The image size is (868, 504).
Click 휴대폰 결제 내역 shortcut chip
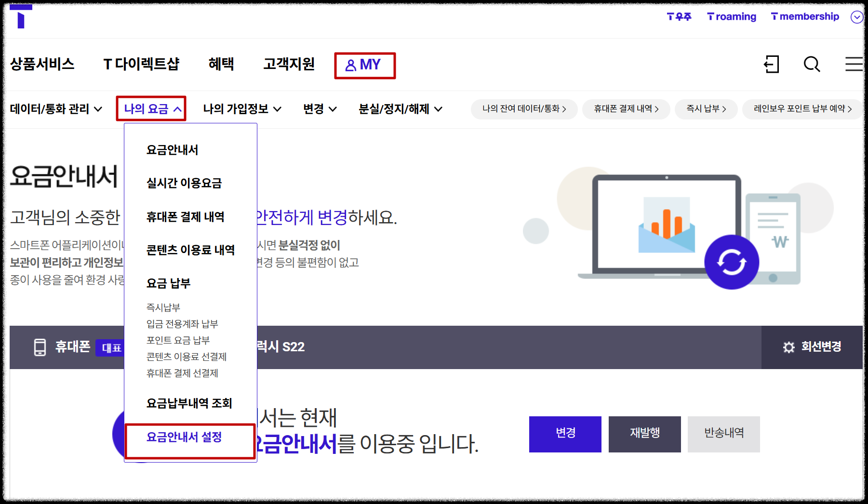(x=626, y=109)
